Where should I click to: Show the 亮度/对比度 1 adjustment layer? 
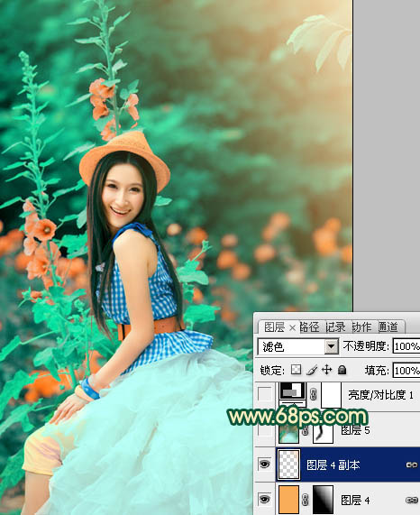[264, 393]
